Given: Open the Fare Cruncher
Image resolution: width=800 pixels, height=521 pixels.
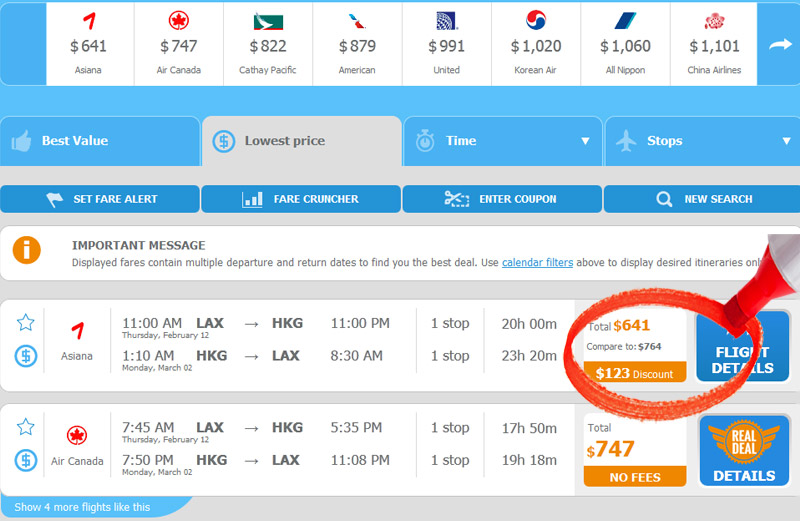Looking at the screenshot, I should tap(301, 199).
